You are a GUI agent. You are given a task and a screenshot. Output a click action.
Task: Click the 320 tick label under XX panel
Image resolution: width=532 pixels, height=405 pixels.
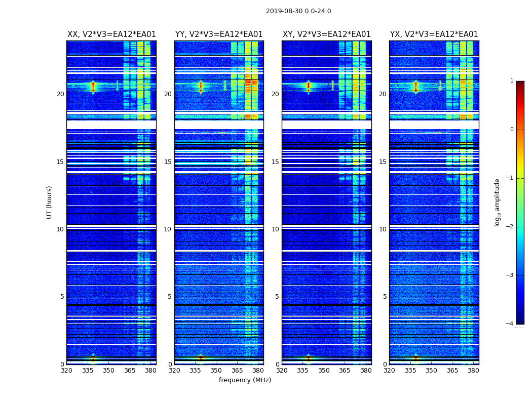click(x=66, y=371)
